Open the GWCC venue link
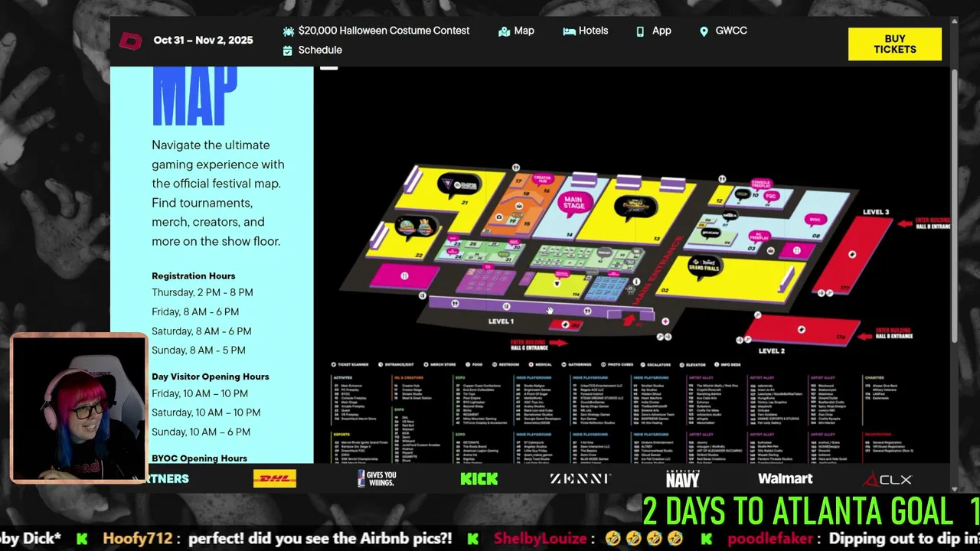 tap(731, 31)
